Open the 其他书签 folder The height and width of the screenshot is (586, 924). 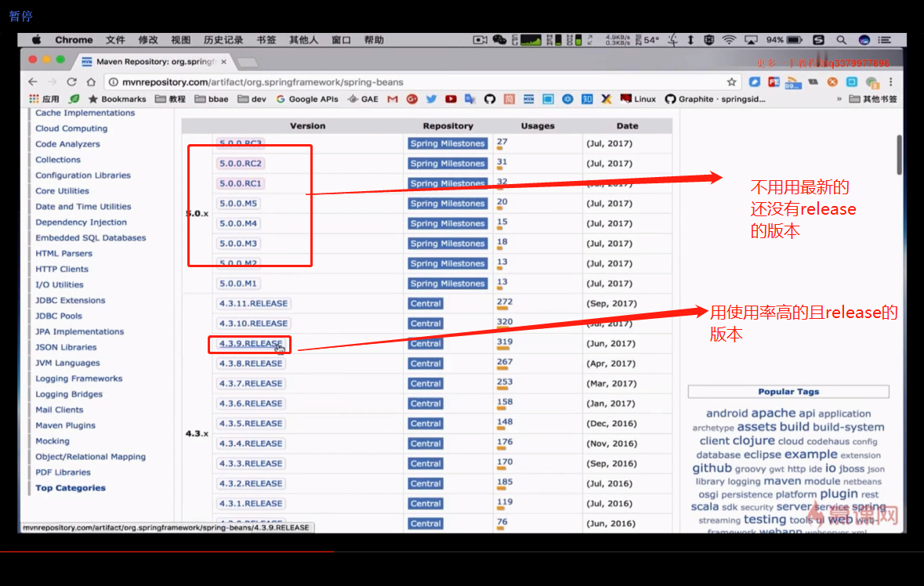coord(873,99)
